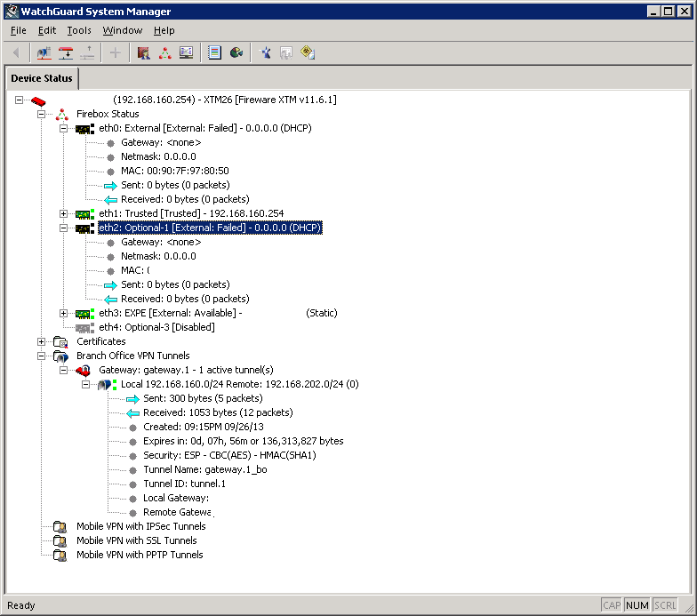Click the red Firebox device icon

click(39, 101)
